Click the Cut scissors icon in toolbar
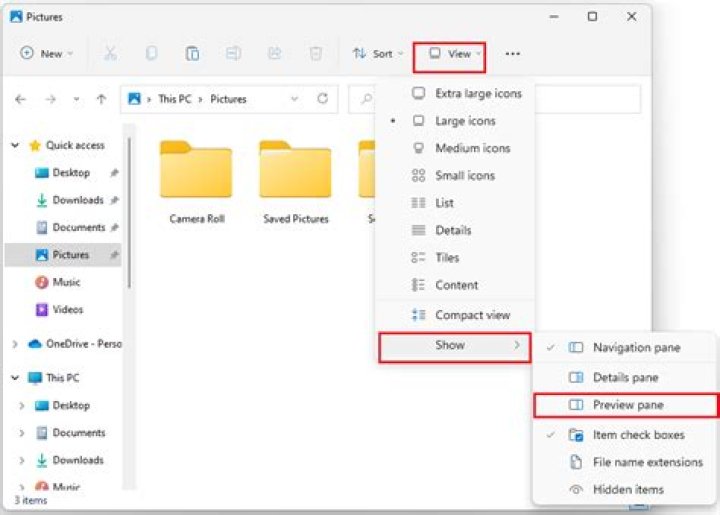The height and width of the screenshot is (515, 720). tap(110, 53)
